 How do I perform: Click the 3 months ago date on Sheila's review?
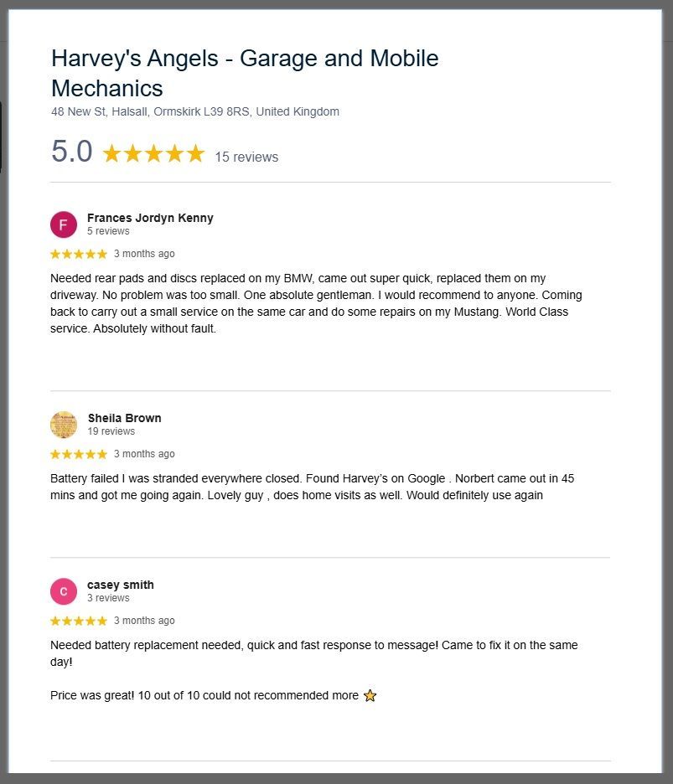144,454
